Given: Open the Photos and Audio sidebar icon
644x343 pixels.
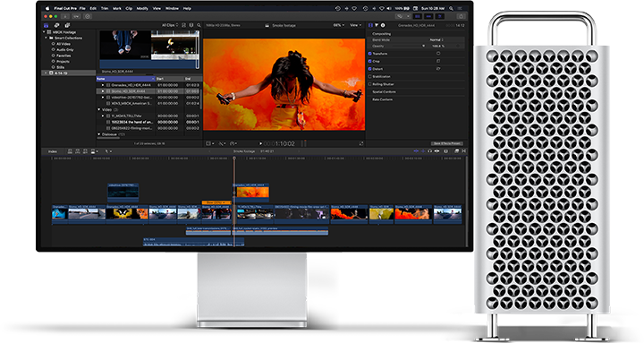Looking at the screenshot, I should pyautogui.click(x=56, y=25).
